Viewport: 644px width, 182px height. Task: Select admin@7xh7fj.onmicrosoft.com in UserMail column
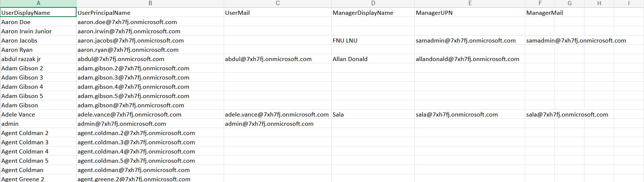277,124
